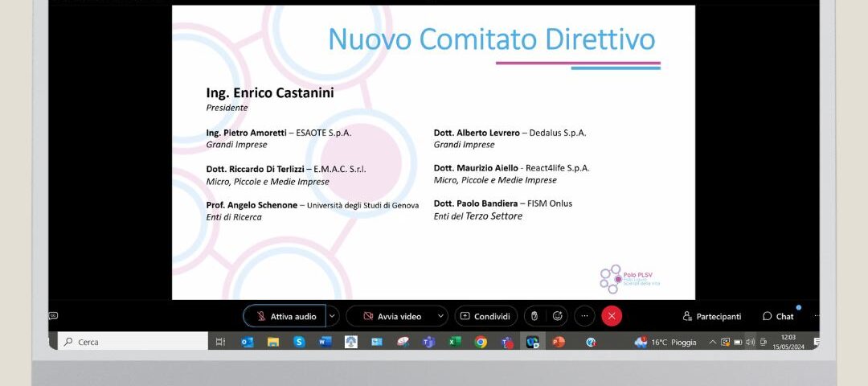Click the Nuovo Comitato Direttivo title
The height and width of the screenshot is (386, 868).
tap(492, 39)
